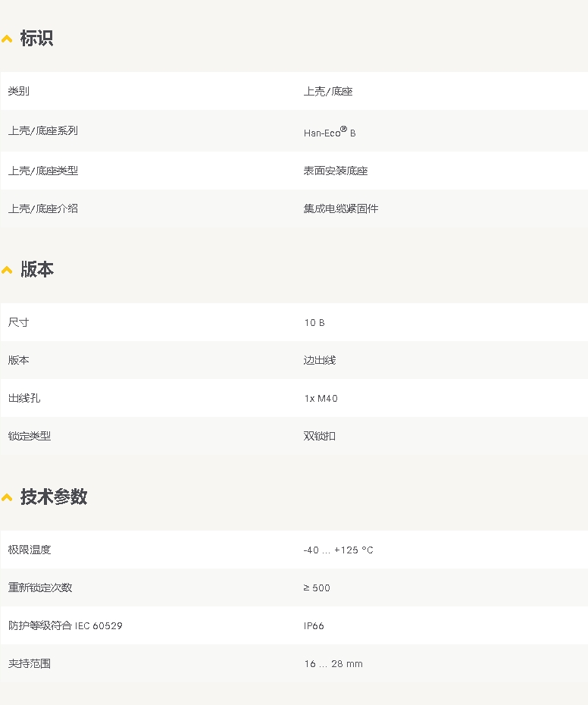The width and height of the screenshot is (588, 705).
Task: Select the 类别 row label
Action: coord(18,91)
